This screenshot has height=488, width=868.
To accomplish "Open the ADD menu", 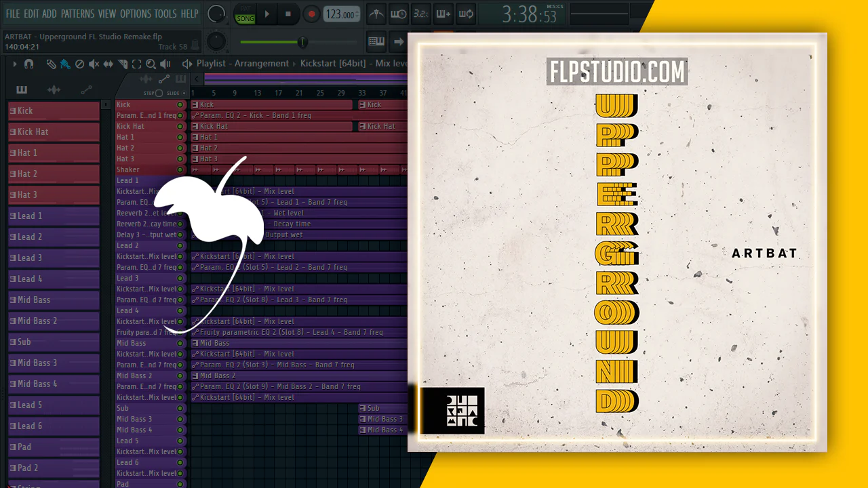I will point(50,14).
